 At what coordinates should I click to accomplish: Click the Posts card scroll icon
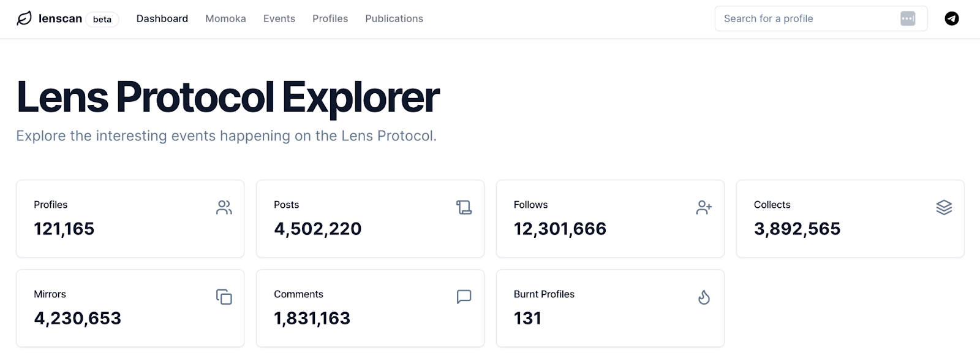tap(464, 208)
